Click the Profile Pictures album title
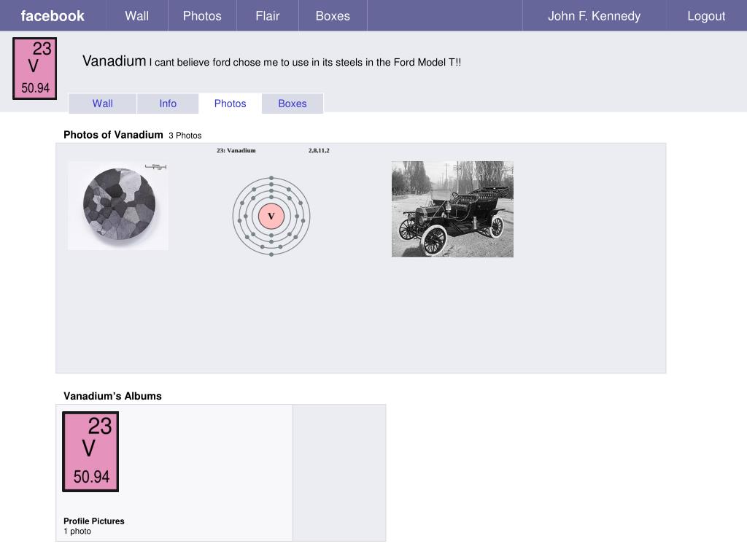747x560 pixels. 94,521
